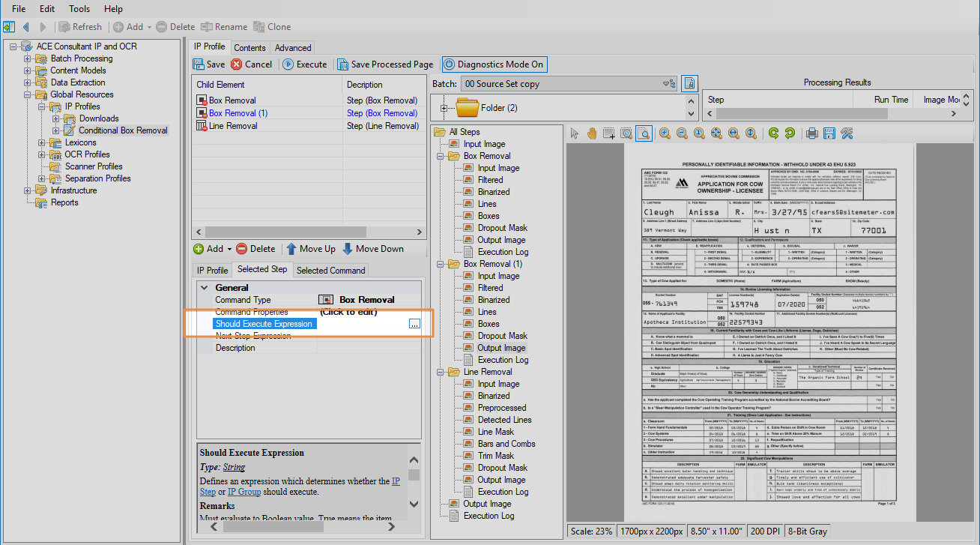Open the image viewer settings tools icon
980x545 pixels.
(x=847, y=133)
